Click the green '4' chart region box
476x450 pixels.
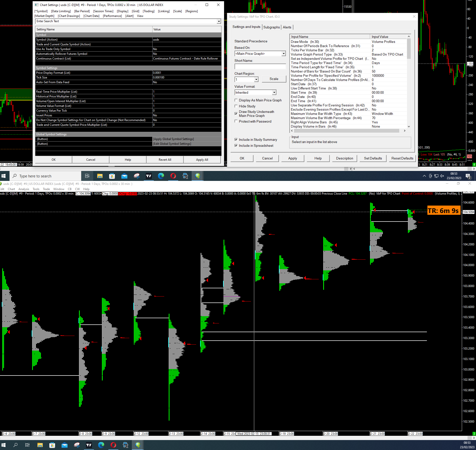tap(474, 164)
